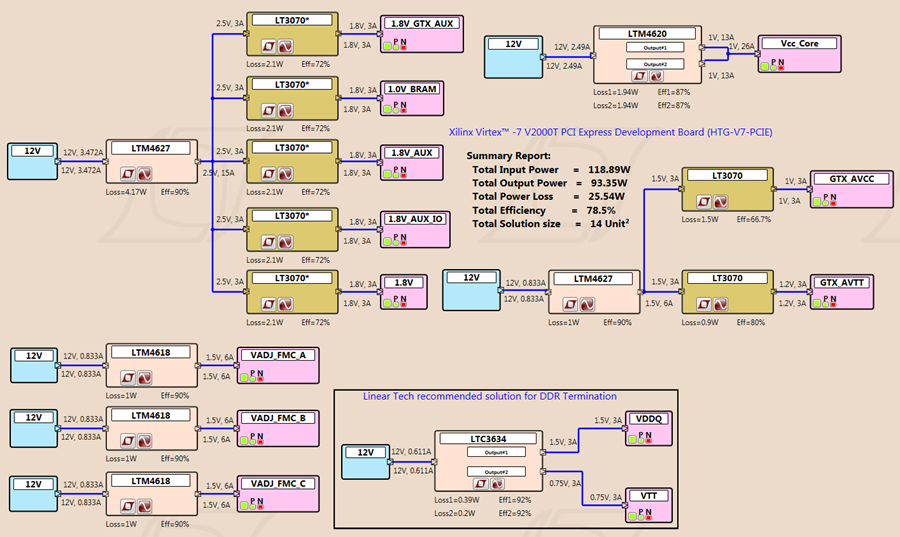Open LT design tool icon in LT3070* feeding 1.8V load
The image size is (900, 537).
(x=269, y=303)
